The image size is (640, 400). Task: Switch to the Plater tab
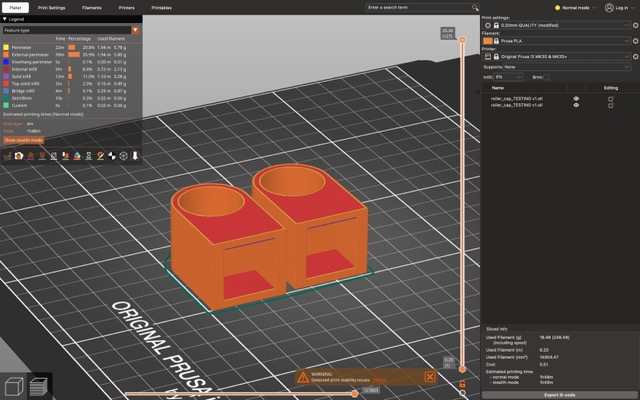pos(16,8)
